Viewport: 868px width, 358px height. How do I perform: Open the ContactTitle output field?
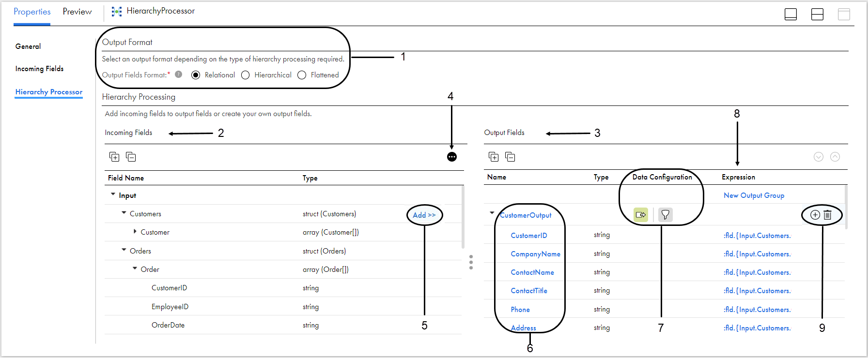pos(529,291)
